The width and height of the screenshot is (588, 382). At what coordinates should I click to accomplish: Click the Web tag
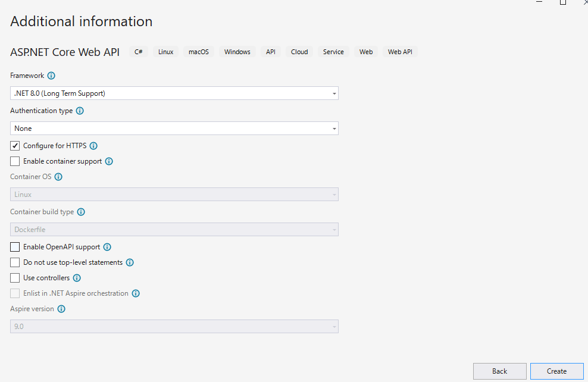[366, 52]
